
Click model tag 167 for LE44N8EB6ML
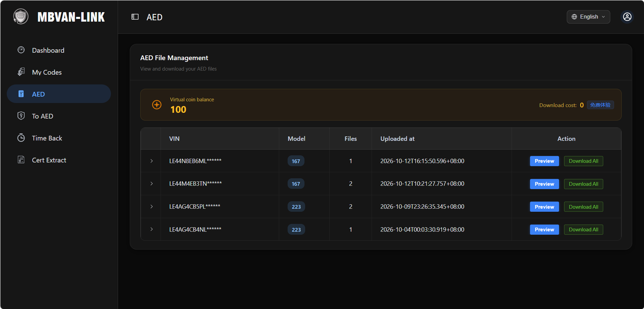(x=296, y=161)
